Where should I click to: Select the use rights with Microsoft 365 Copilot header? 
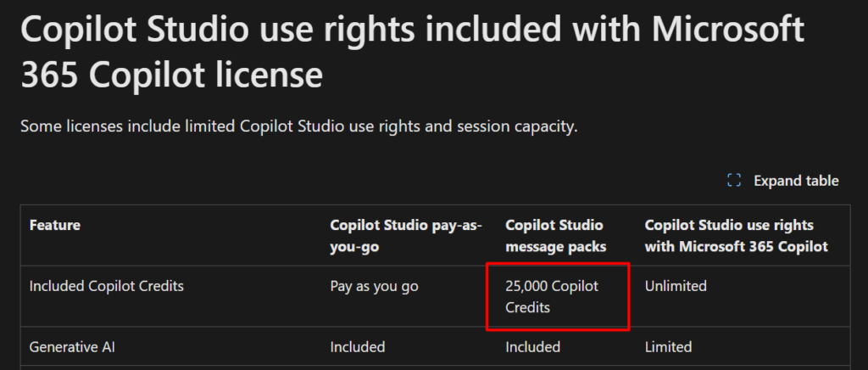point(736,235)
